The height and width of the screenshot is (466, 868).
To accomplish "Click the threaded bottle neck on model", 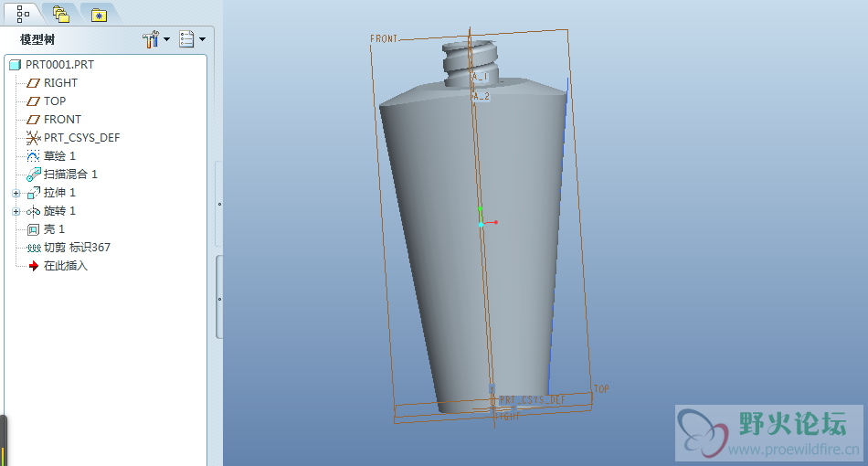I will [x=471, y=64].
